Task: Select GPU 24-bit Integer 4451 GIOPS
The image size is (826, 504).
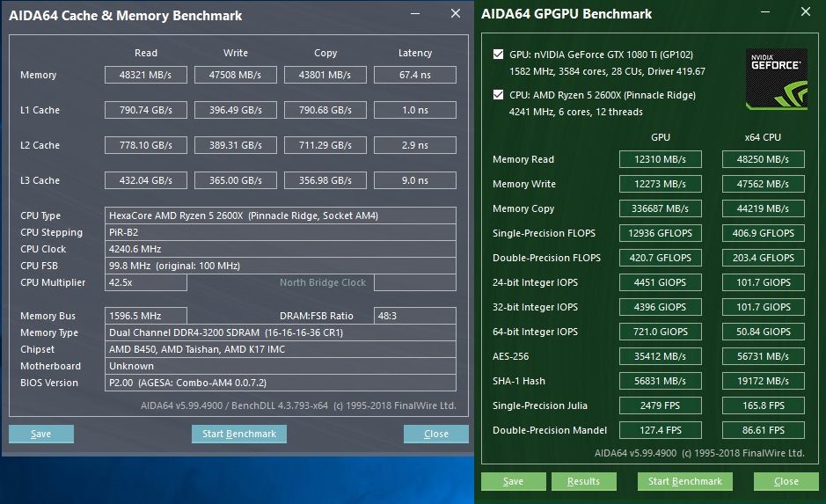Action: 661,282
